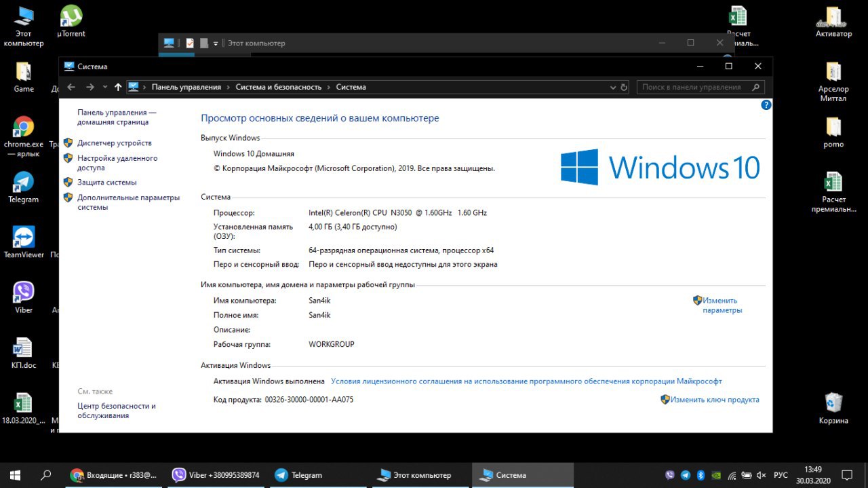The image size is (868, 488).
Task: Switch to the Telegram taskbar button
Action: coord(319,475)
